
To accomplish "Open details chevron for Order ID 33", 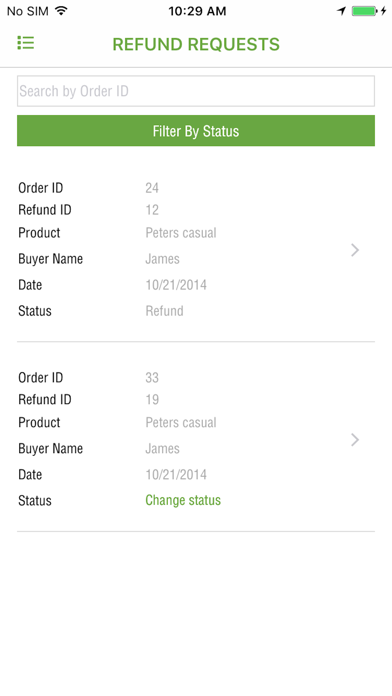I will [355, 440].
